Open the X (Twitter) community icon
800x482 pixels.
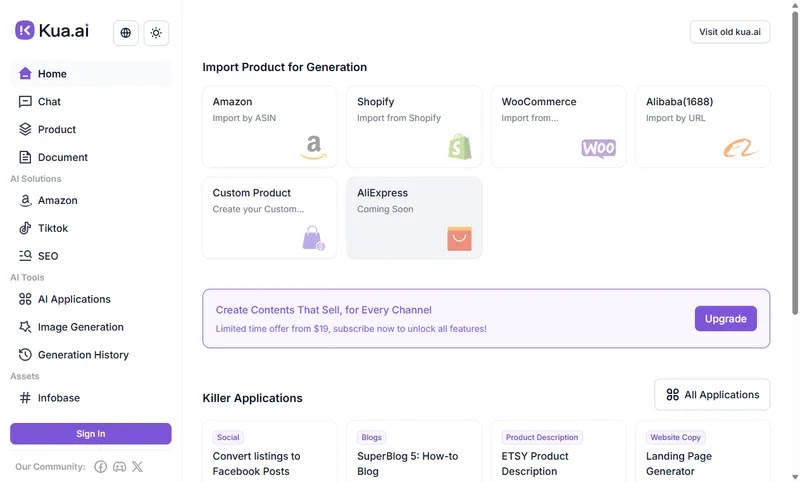[x=137, y=467]
